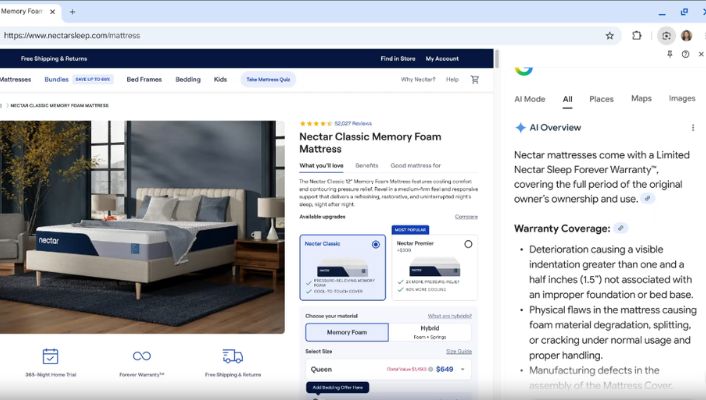Switch to the Benefits tab
Image resolution: width=706 pixels, height=400 pixels.
click(x=366, y=165)
